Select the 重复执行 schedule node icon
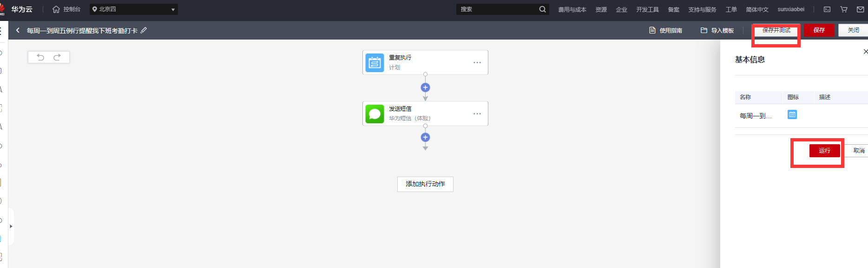The width and height of the screenshot is (868, 268). [x=375, y=62]
